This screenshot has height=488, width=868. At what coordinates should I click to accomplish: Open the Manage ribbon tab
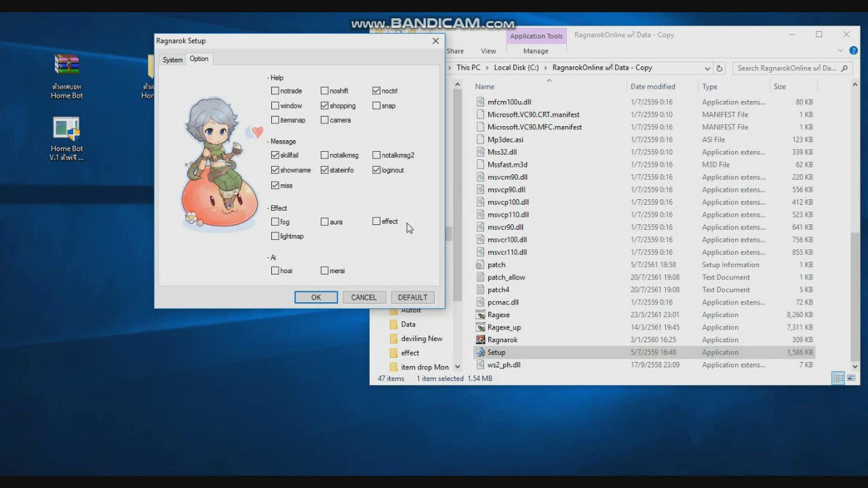pos(536,51)
